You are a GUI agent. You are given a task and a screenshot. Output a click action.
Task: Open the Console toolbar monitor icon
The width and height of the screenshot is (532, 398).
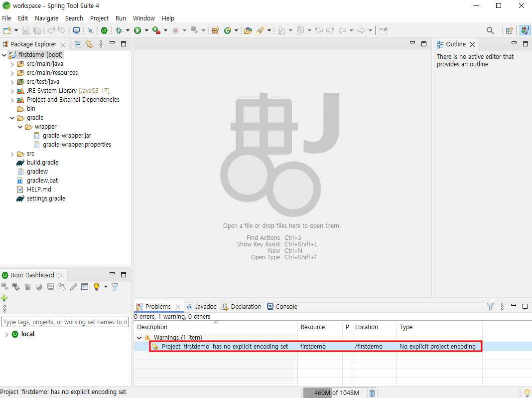[x=77, y=30]
